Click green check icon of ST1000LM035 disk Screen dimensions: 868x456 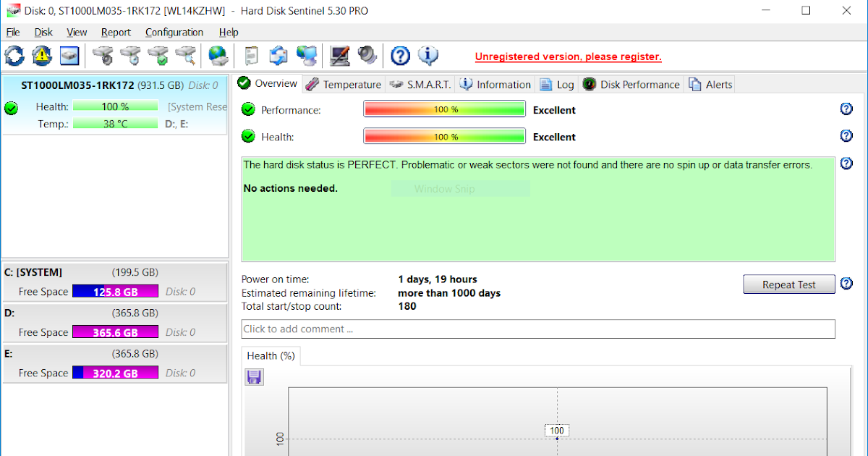click(11, 109)
